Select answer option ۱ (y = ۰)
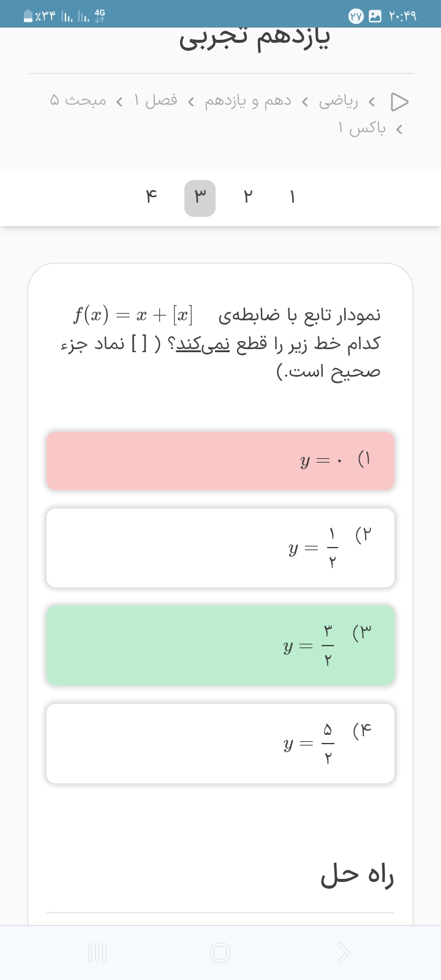 (221, 461)
